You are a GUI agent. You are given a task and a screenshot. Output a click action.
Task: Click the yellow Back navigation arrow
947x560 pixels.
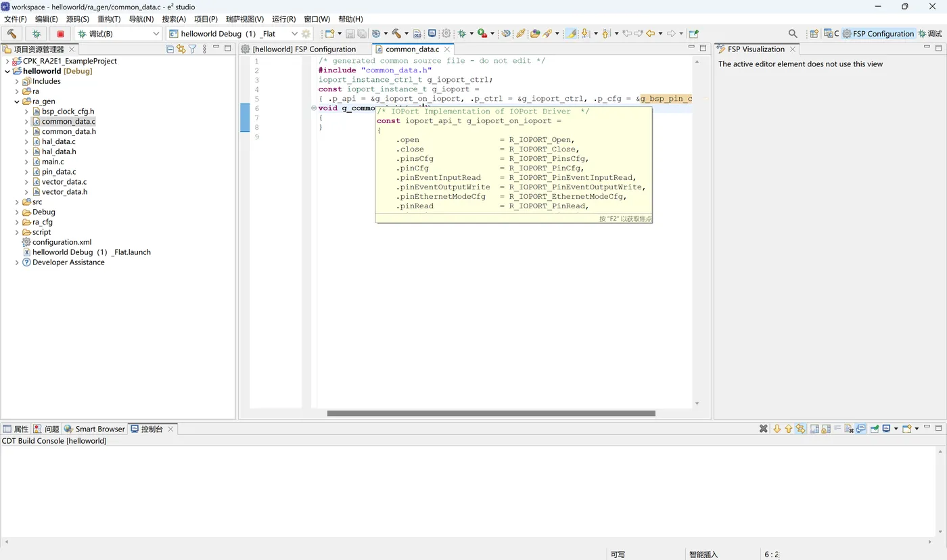650,33
